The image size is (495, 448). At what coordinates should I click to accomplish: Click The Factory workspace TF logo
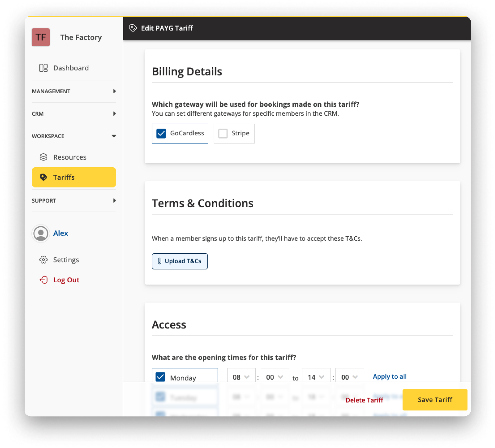click(x=41, y=37)
